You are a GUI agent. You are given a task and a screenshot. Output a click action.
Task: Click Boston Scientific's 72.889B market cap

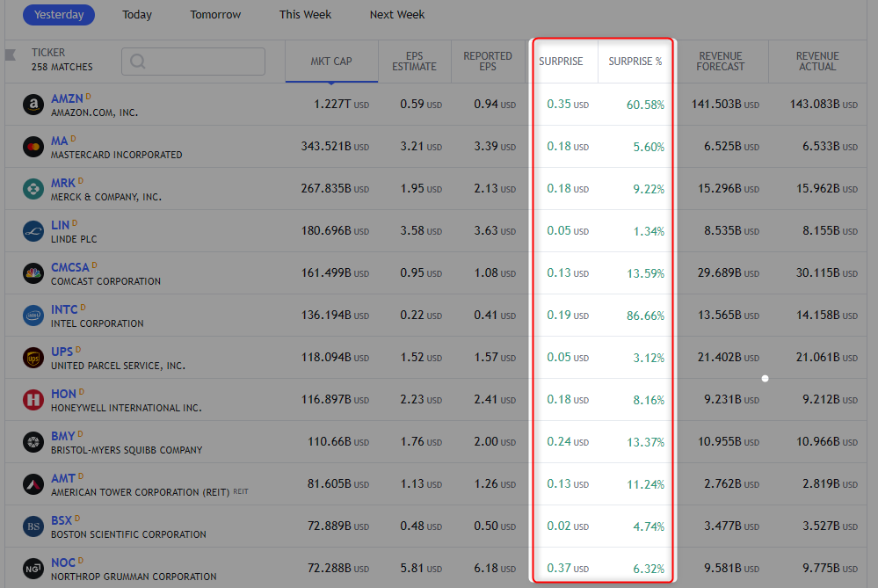(x=338, y=526)
